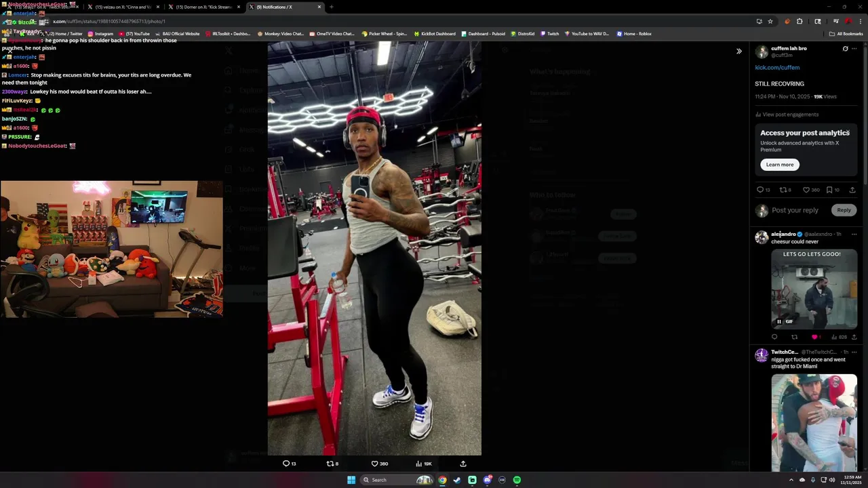Open Dashboard - Pulsoid bookmark
This screenshot has height=488, width=868.
click(x=482, y=34)
